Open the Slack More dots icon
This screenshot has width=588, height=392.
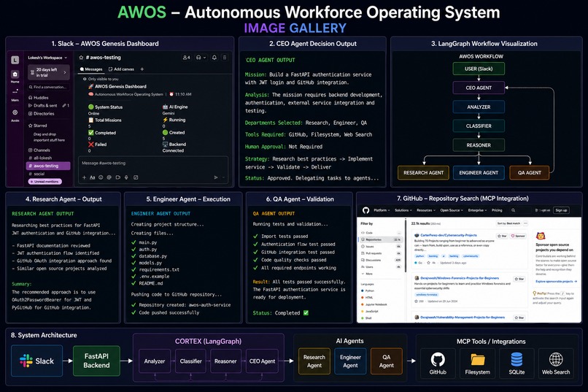point(15,91)
